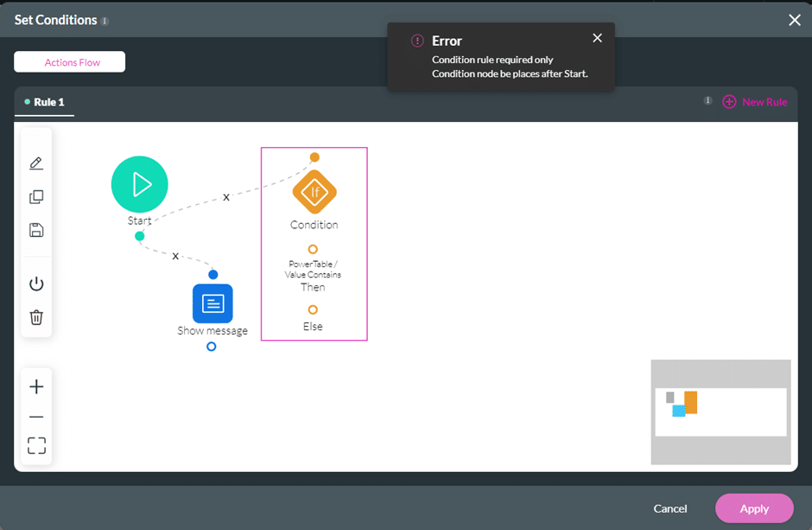Toggle the power icon for the rule

(36, 284)
